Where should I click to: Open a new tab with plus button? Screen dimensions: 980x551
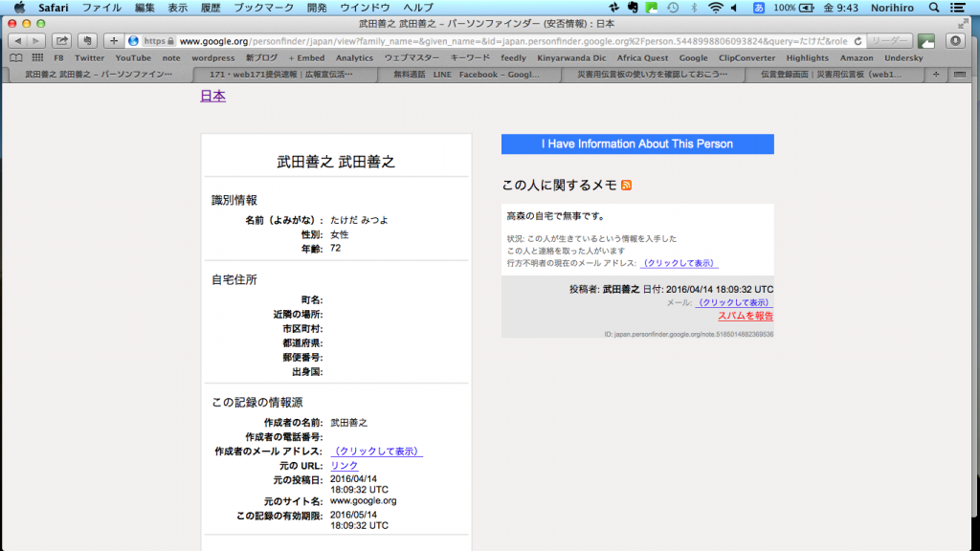936,75
